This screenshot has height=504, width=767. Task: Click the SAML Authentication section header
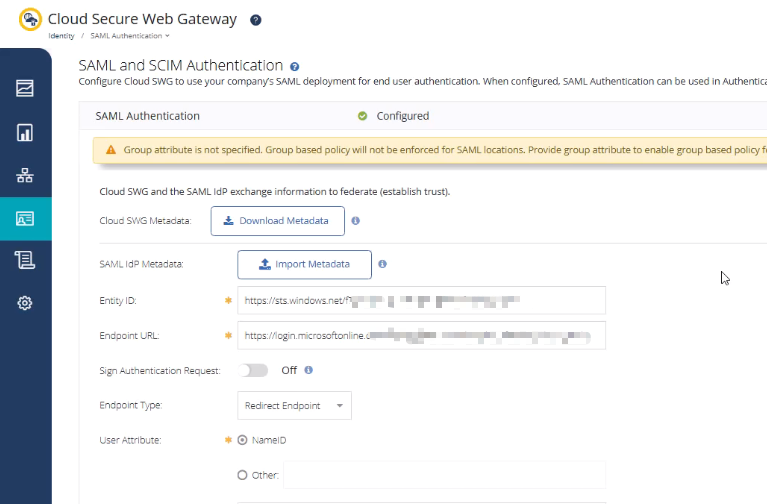(x=147, y=116)
